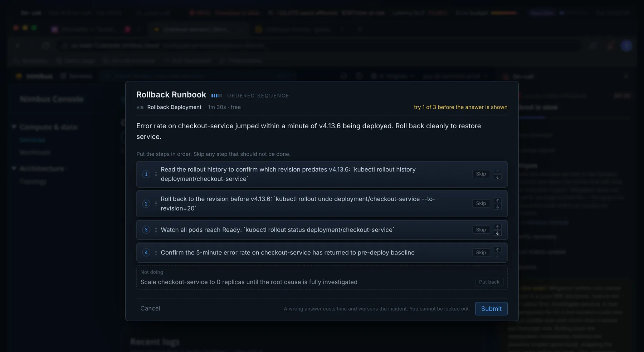Click the step number 2 circle badge
644x352 pixels.
(146, 204)
